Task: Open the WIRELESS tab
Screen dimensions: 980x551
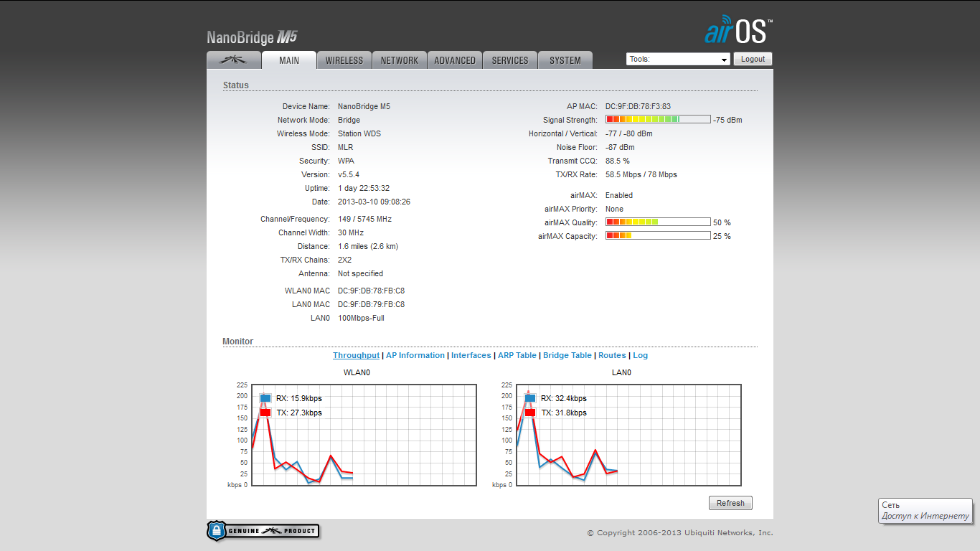Action: pos(344,60)
